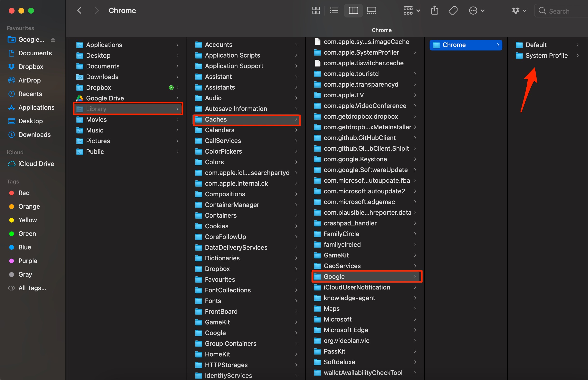Click Dropbox sync status checkmark
588x380 pixels.
(x=171, y=88)
